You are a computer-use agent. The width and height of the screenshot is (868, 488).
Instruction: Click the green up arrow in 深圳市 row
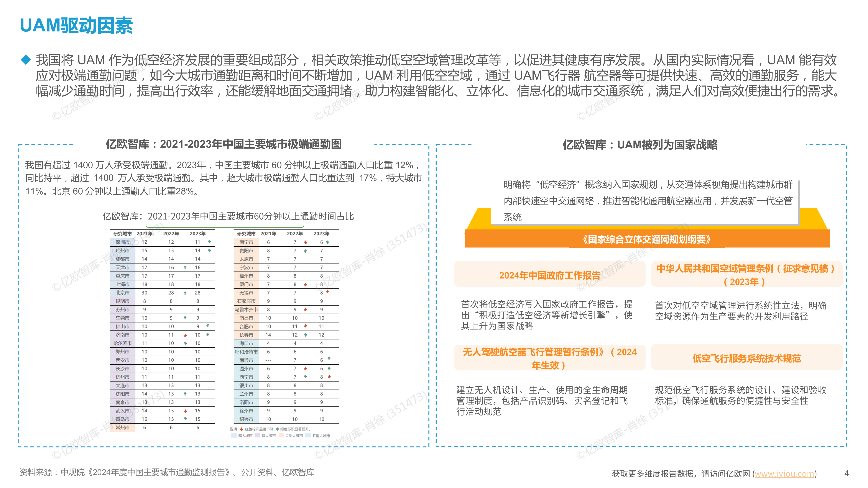point(209,241)
